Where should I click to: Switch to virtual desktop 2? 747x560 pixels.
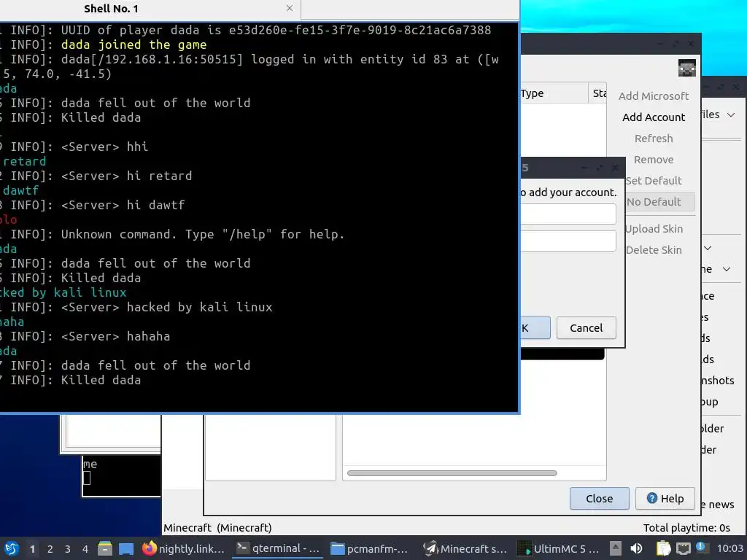click(x=50, y=549)
